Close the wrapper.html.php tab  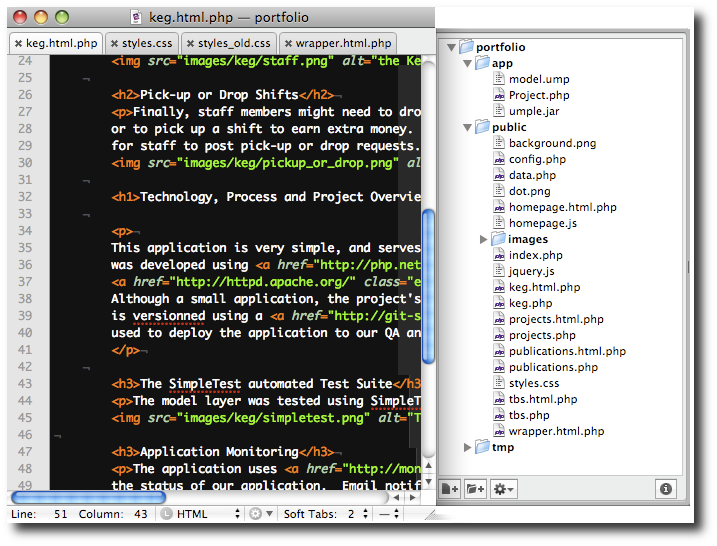(x=288, y=43)
